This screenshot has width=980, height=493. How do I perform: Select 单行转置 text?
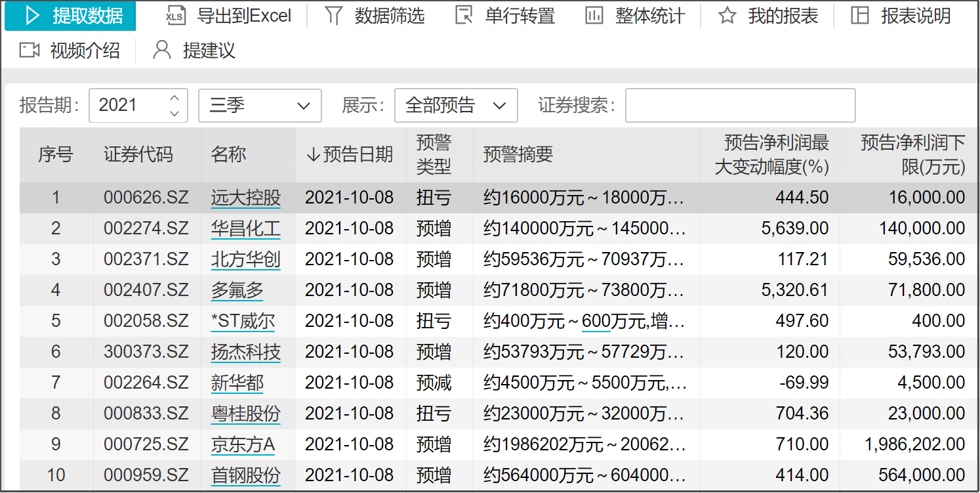(x=520, y=16)
